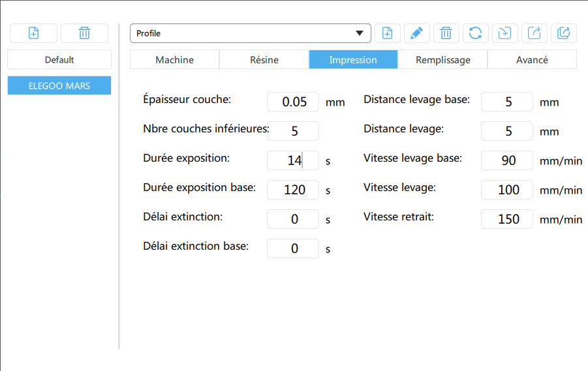
Task: Reset the profile with the refresh arrows icon
Action: tap(475, 33)
